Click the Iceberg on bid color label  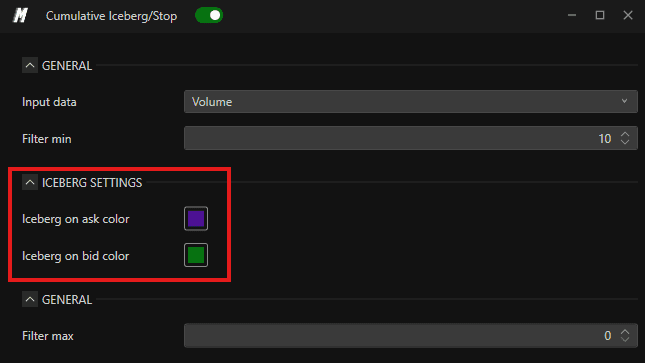pyautogui.click(x=76, y=256)
